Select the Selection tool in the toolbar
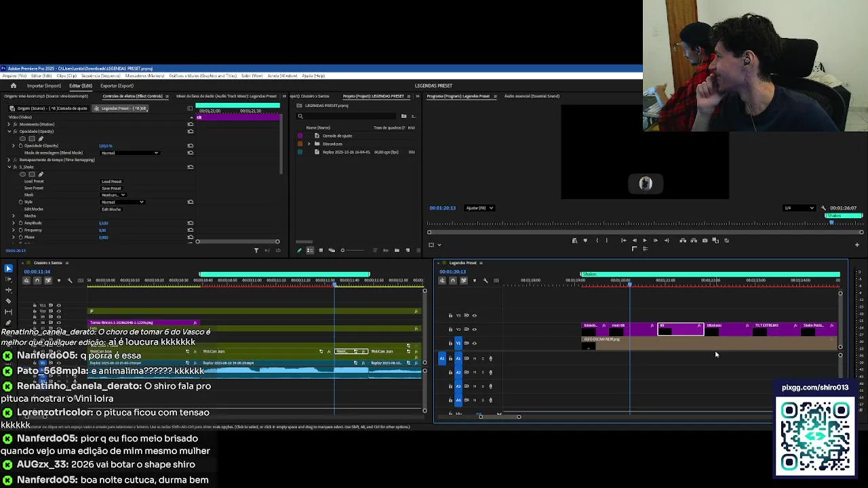Screen dimensions: 868x488 pos(8,268)
